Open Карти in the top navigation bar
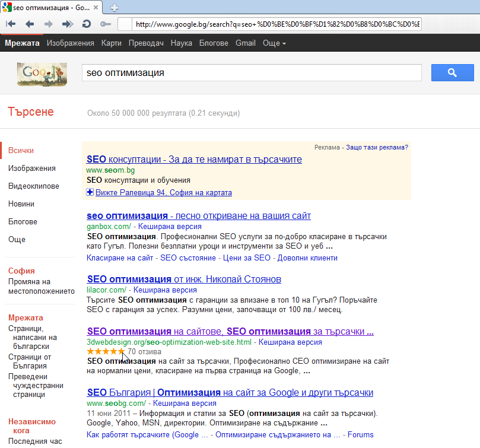Viewport: 480px width, 448px height. [112, 43]
